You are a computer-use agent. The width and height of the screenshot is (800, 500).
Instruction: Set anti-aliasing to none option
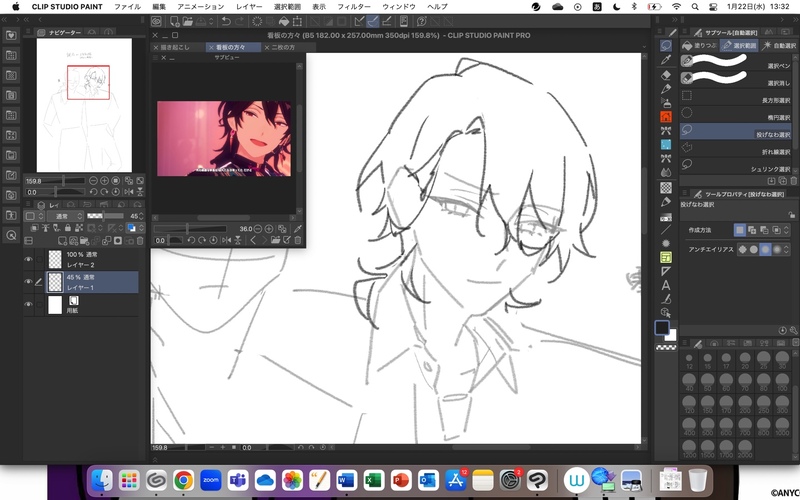pyautogui.click(x=742, y=249)
